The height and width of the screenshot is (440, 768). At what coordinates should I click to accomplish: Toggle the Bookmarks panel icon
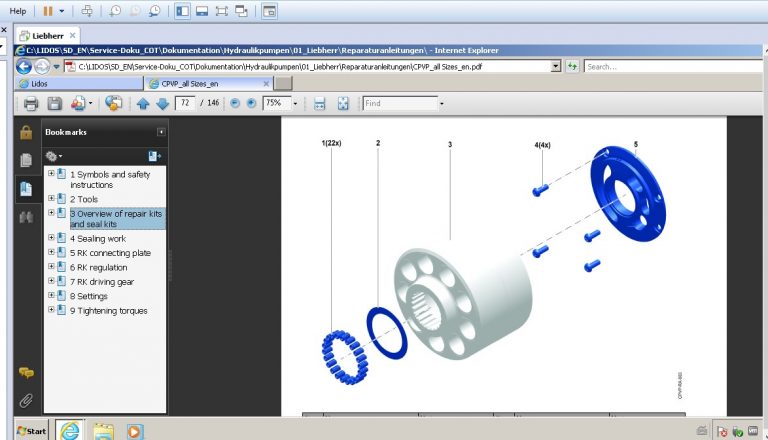pyautogui.click(x=26, y=189)
